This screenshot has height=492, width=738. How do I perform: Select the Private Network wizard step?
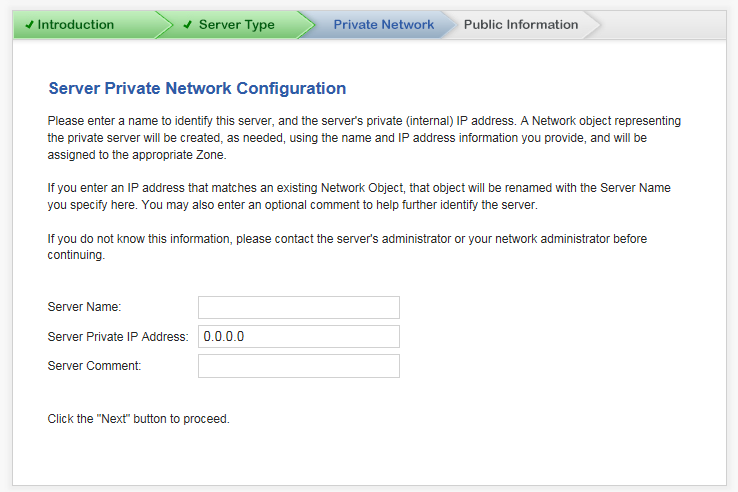tap(384, 24)
